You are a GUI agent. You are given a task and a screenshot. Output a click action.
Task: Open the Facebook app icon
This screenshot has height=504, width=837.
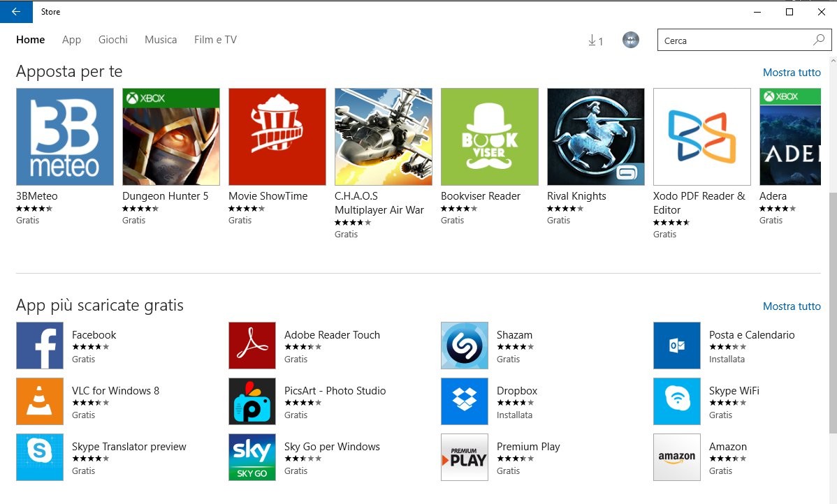40,345
